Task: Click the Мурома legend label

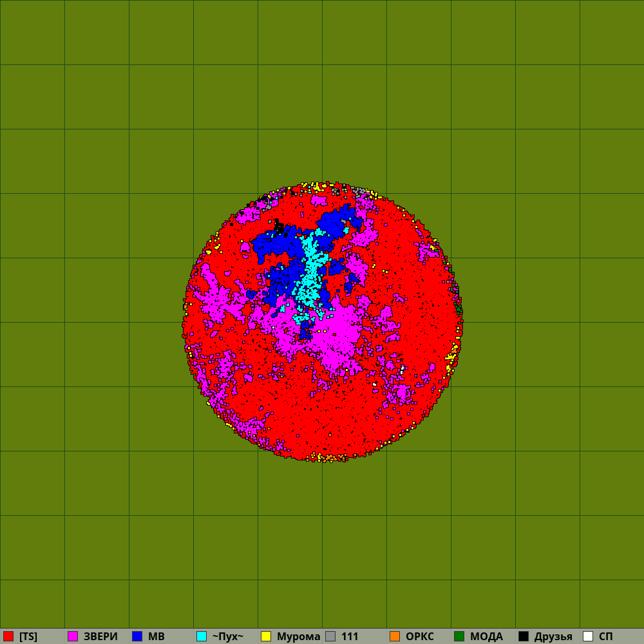Action: pos(298,637)
